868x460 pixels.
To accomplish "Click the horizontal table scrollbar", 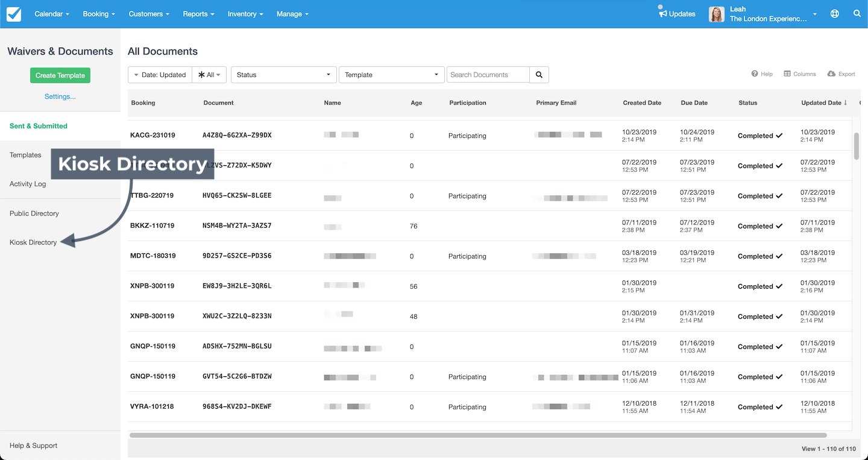I will tap(478, 435).
